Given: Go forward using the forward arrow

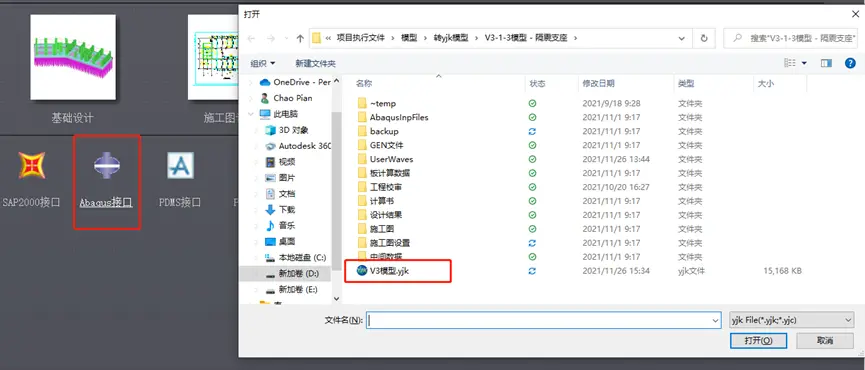Looking at the screenshot, I should click(271, 38).
